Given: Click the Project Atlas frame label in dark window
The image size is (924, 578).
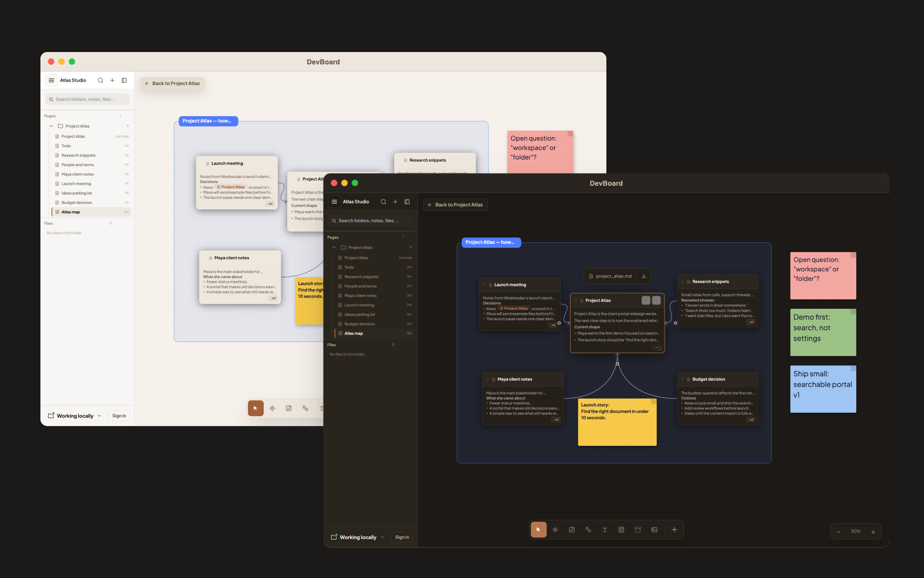Looking at the screenshot, I should 491,242.
